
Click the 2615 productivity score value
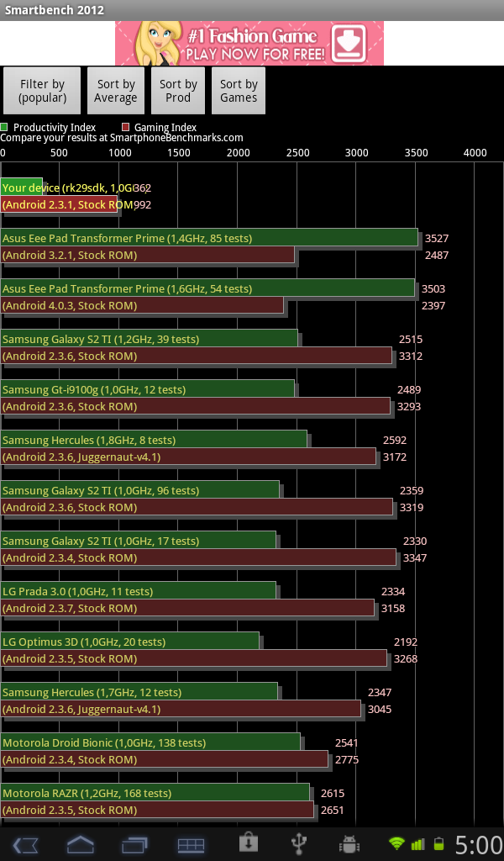point(333,794)
